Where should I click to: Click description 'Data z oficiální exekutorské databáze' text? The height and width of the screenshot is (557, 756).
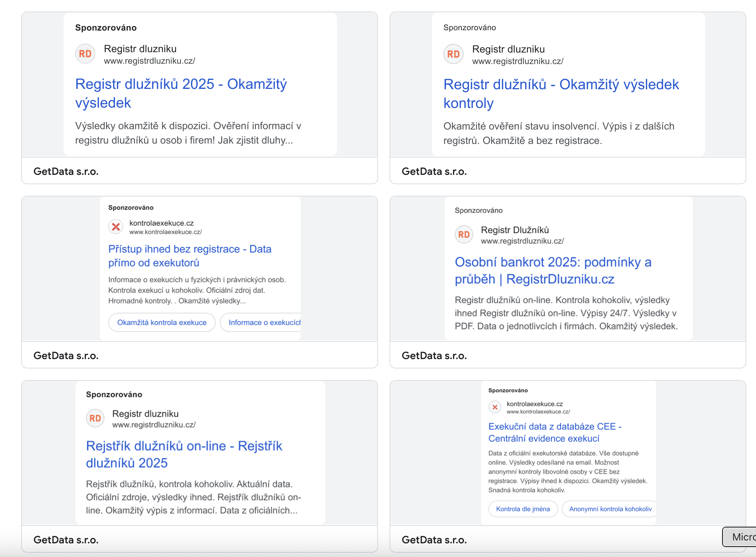(x=568, y=471)
